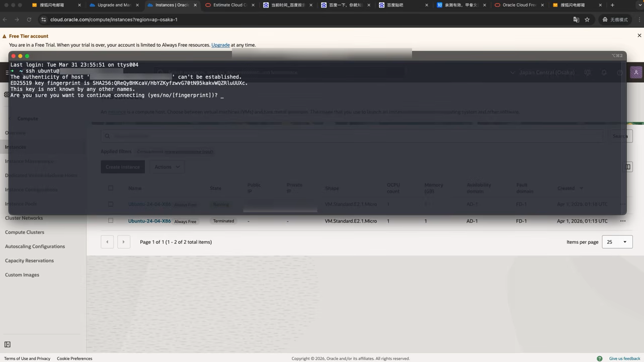Bookmark this page with the star
Image resolution: width=644 pixels, height=362 pixels.
coord(587,20)
